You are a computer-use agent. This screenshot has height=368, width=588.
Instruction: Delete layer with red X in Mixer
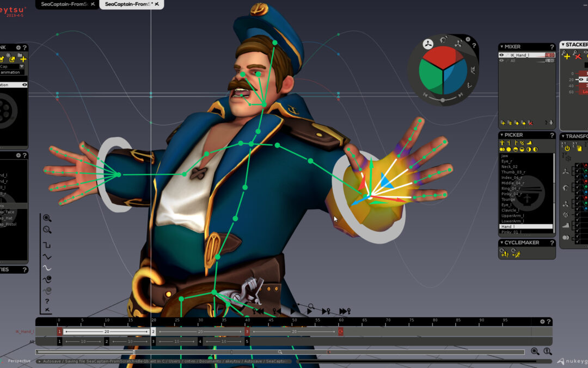530,123
